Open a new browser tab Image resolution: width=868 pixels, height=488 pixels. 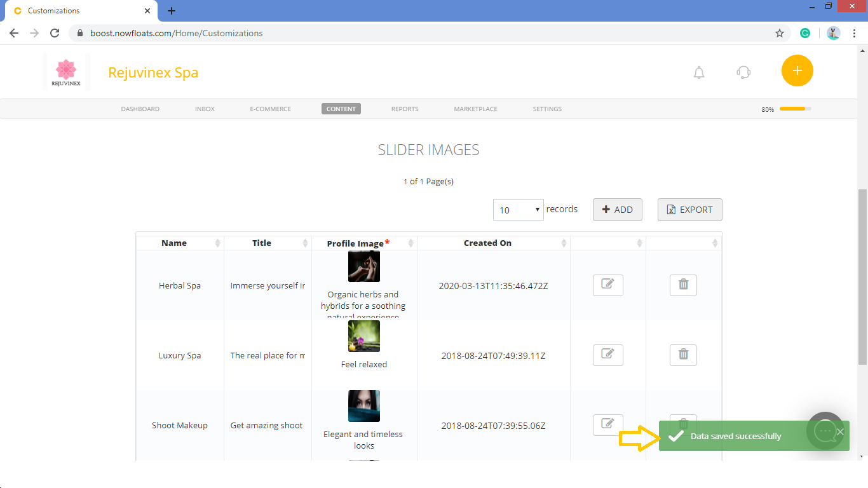[172, 11]
